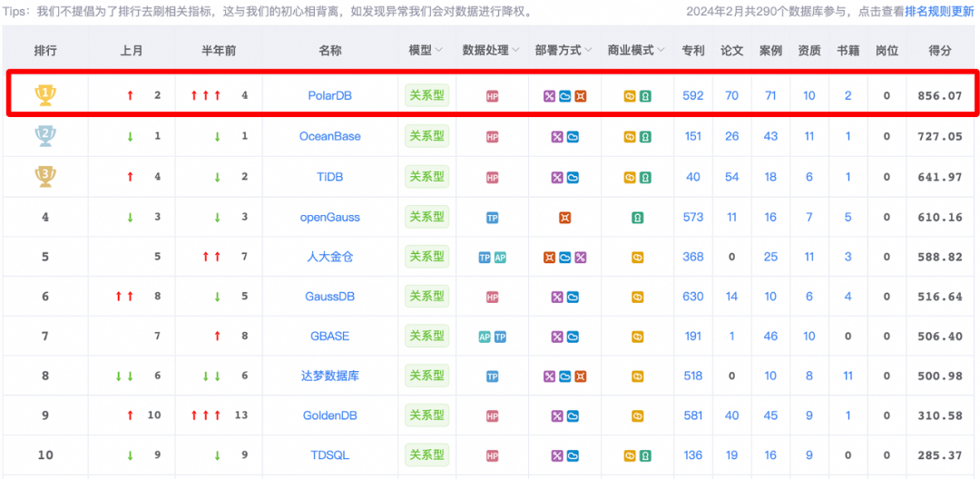This screenshot has height=479, width=980.
Task: Click the bronze third-place trophy icon
Action: point(45,176)
